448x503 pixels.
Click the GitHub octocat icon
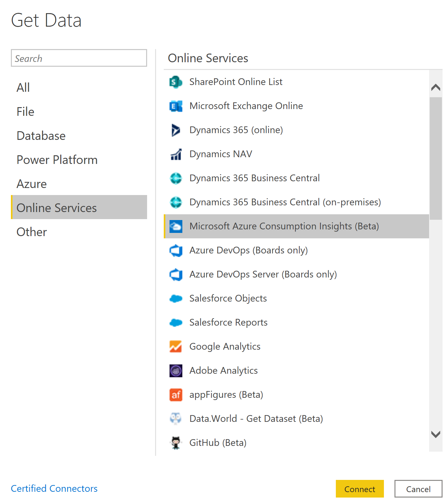(176, 443)
